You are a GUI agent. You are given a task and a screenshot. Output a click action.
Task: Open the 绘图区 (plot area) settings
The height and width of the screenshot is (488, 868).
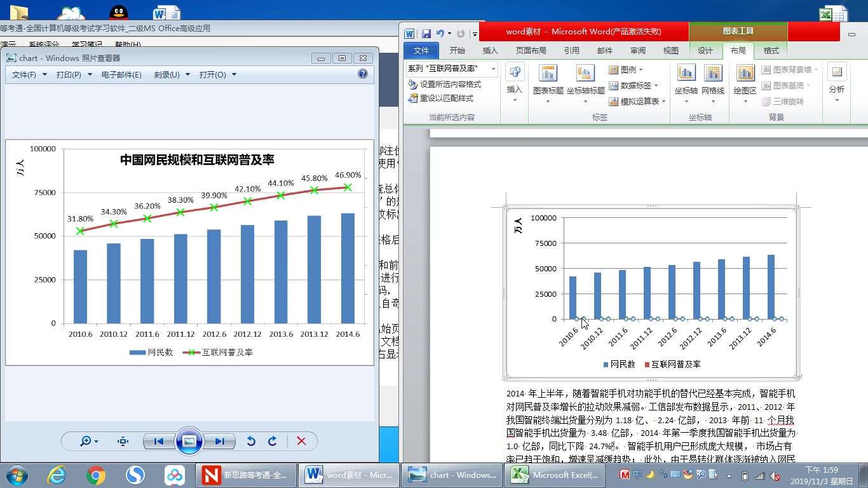click(744, 79)
